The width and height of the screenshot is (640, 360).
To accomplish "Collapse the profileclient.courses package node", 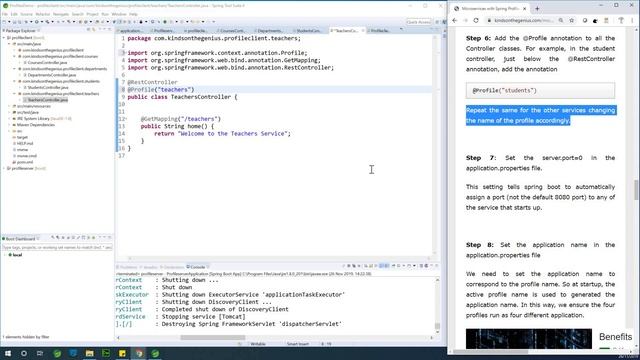I will click(14, 56).
